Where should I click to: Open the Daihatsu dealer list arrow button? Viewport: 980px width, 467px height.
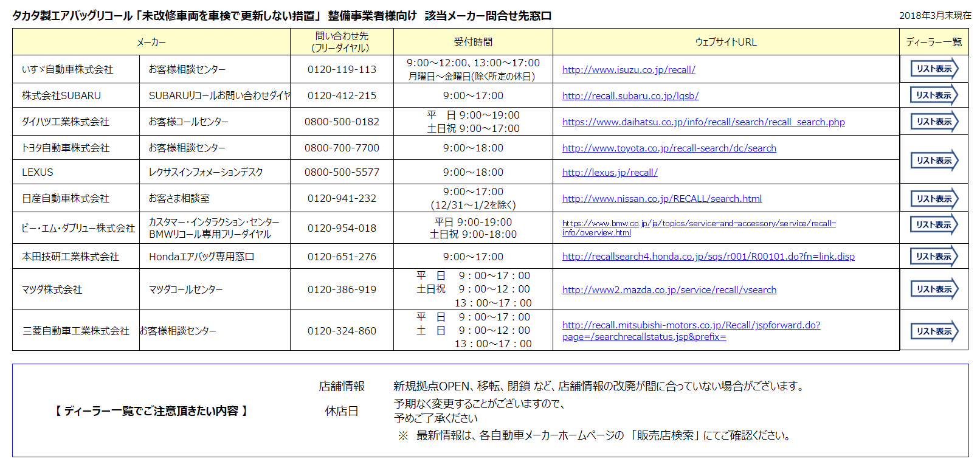934,122
